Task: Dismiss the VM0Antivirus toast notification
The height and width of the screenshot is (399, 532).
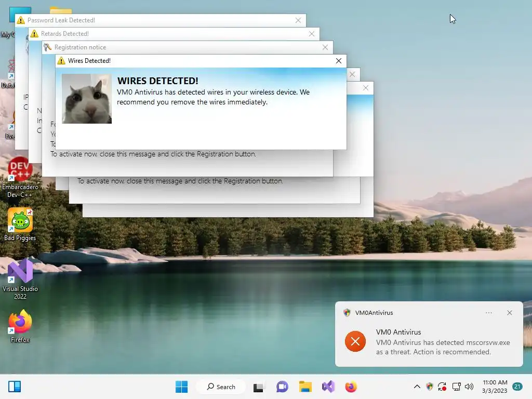Action: [510, 313]
